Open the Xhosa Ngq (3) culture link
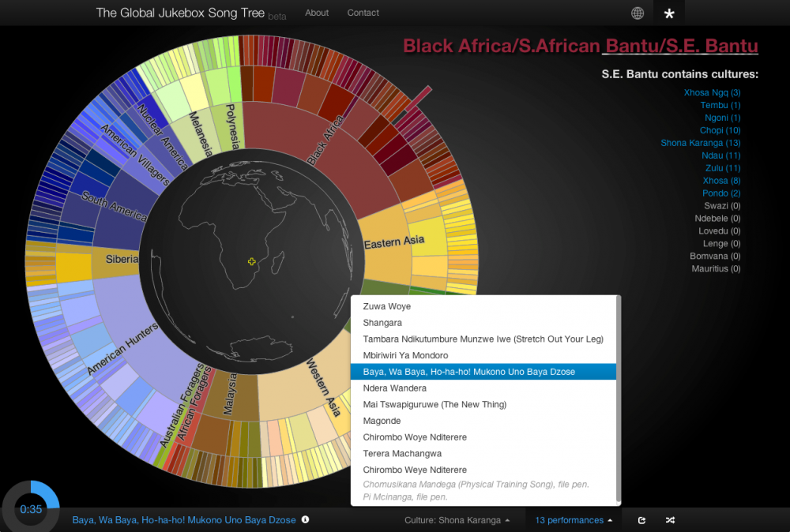 (712, 92)
